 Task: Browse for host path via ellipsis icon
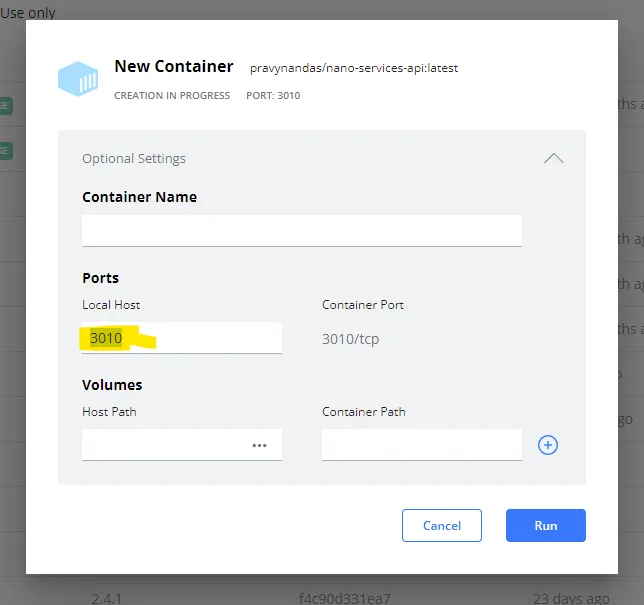pos(259,445)
